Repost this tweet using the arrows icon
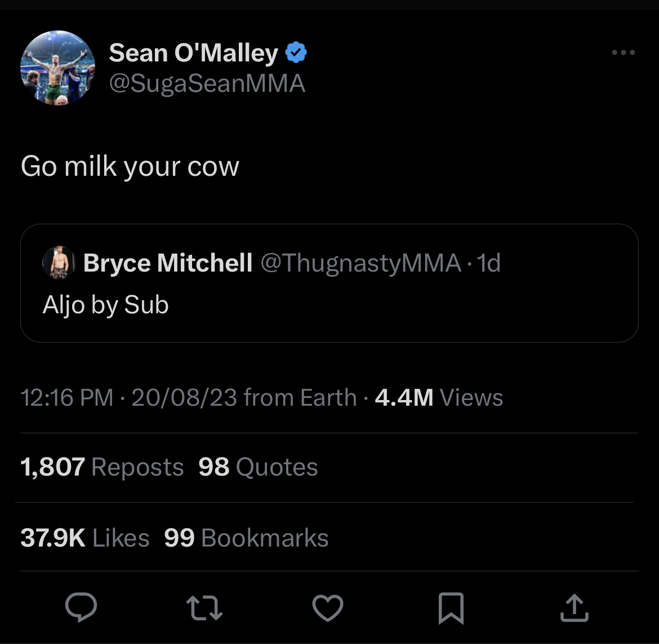Image resolution: width=659 pixels, height=644 pixels. pyautogui.click(x=204, y=608)
